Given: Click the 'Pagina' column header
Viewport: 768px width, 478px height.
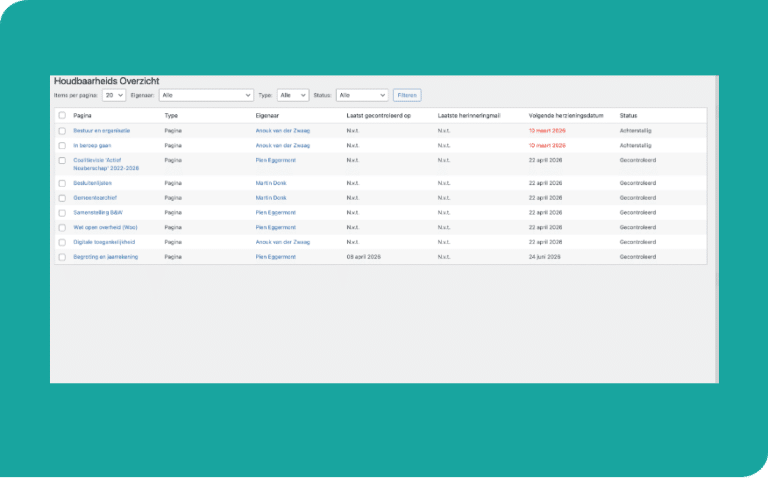Looking at the screenshot, I should click(82, 115).
